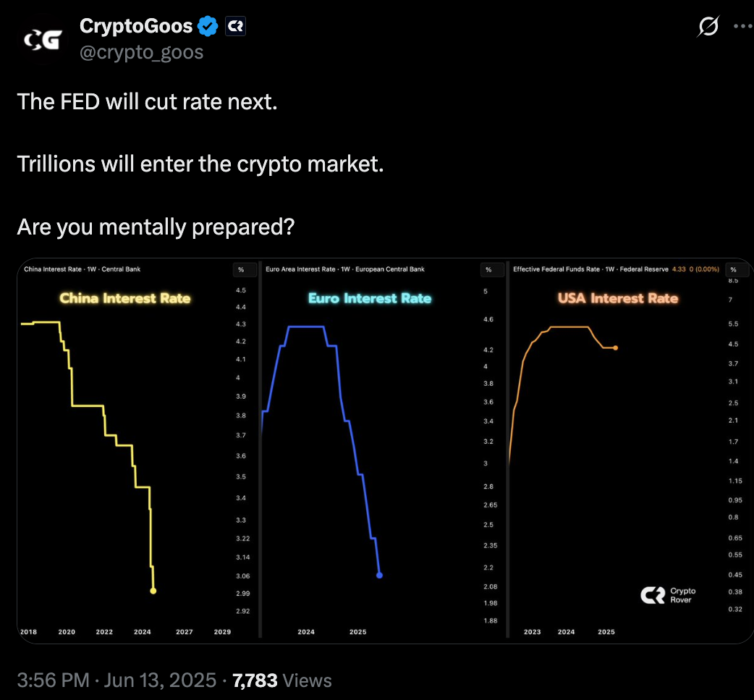The height and width of the screenshot is (700, 754).
Task: Open the @crypto_goos handle link
Action: [141, 52]
